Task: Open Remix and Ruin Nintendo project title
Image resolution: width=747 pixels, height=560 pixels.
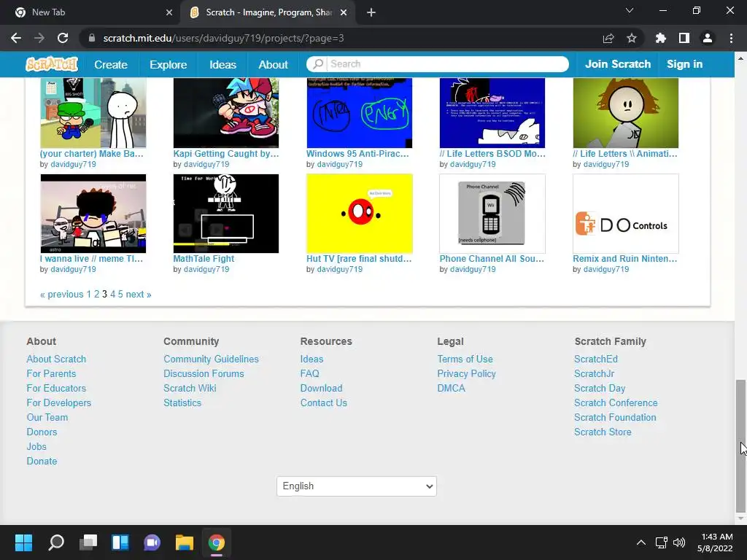Action: pyautogui.click(x=624, y=259)
